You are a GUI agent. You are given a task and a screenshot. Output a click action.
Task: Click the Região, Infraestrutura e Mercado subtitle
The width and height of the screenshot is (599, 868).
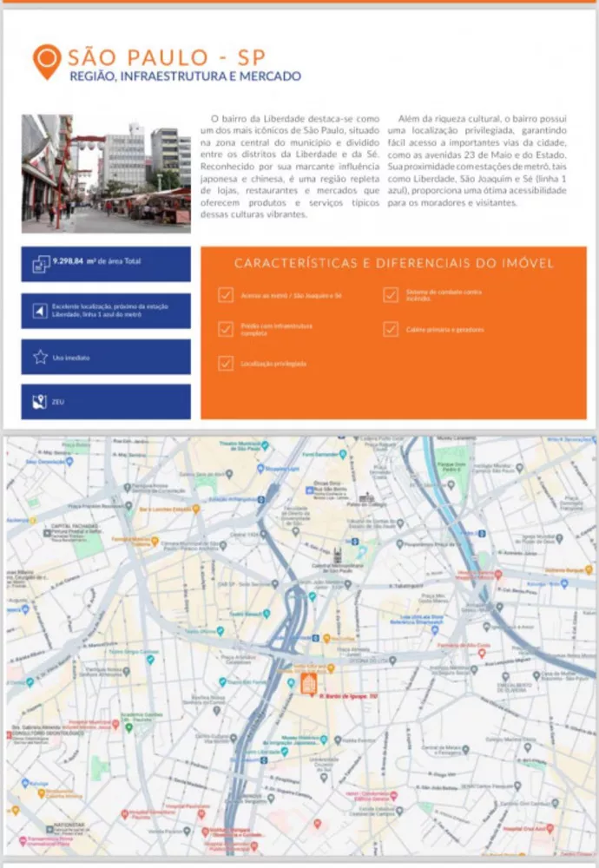(x=185, y=76)
